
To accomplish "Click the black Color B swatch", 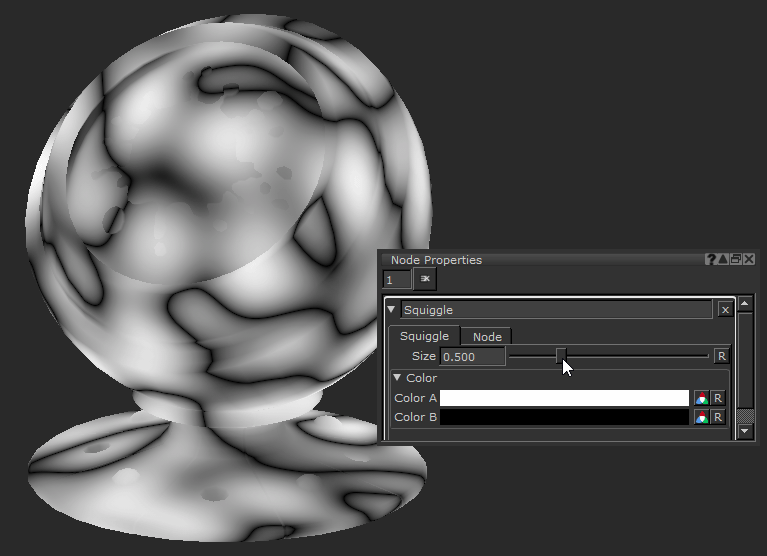I will click(x=564, y=417).
